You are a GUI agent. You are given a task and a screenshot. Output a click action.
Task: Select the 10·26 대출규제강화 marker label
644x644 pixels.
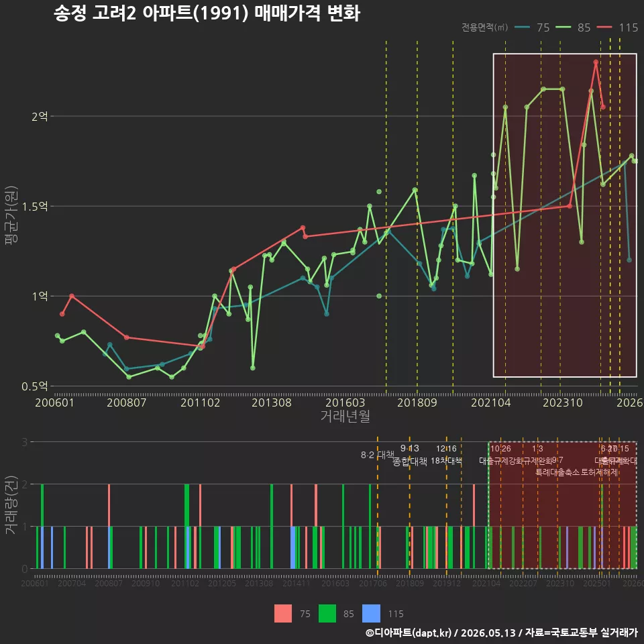(x=500, y=455)
